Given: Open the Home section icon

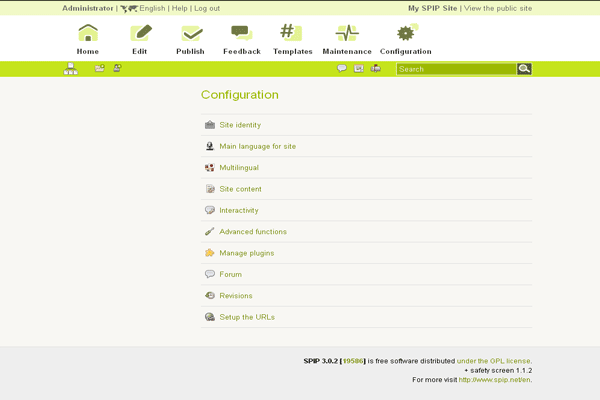Looking at the screenshot, I should click(x=88, y=34).
